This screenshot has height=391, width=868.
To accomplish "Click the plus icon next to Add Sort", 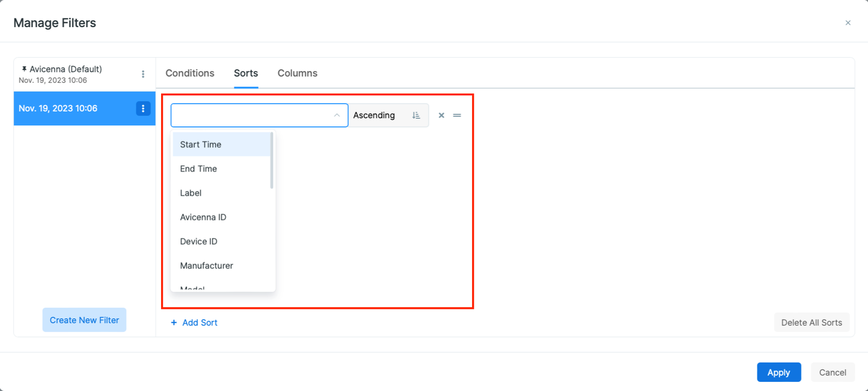I will click(x=173, y=322).
